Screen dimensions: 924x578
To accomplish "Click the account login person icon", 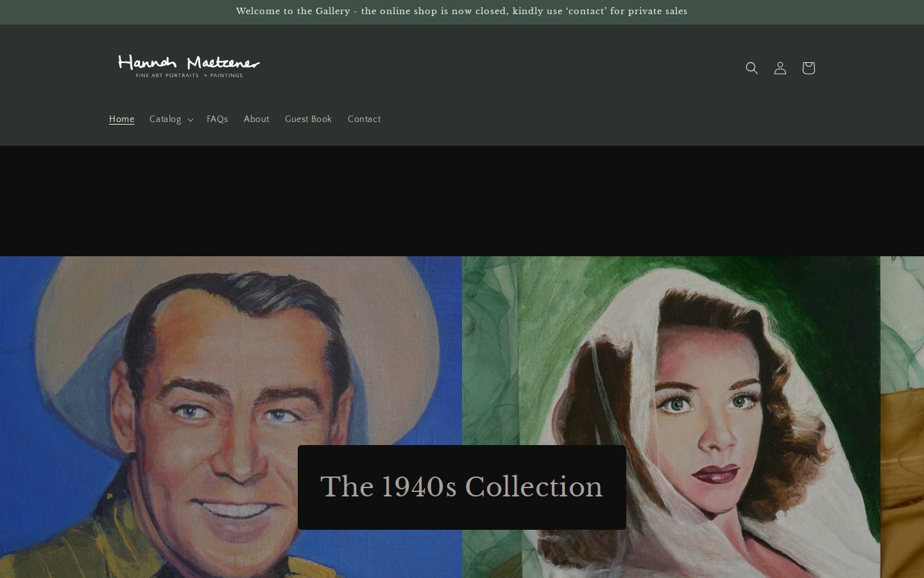I will click(x=780, y=68).
